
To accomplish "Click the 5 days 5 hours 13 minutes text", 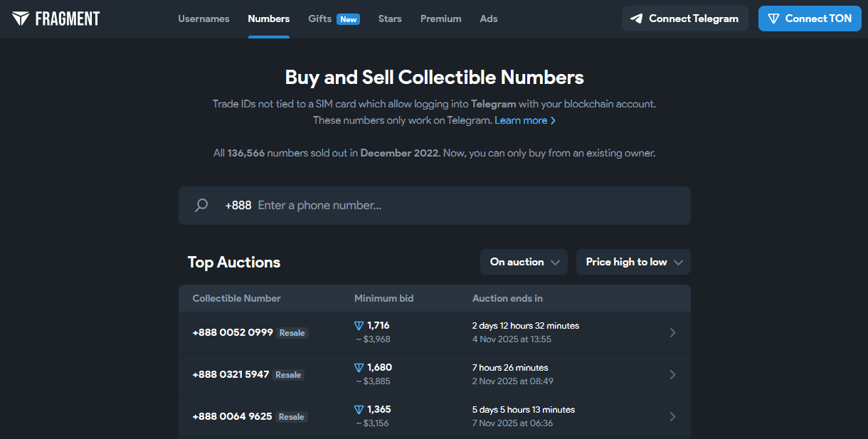I will click(524, 410).
